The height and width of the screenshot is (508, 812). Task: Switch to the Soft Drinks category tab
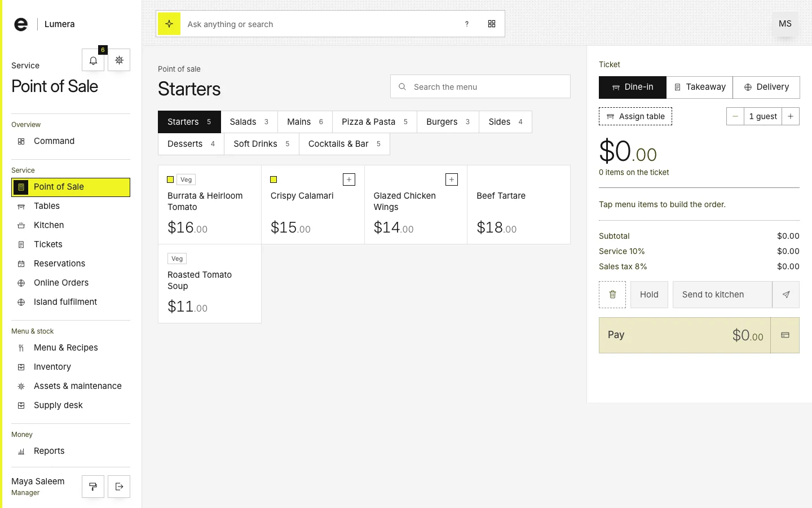point(262,144)
